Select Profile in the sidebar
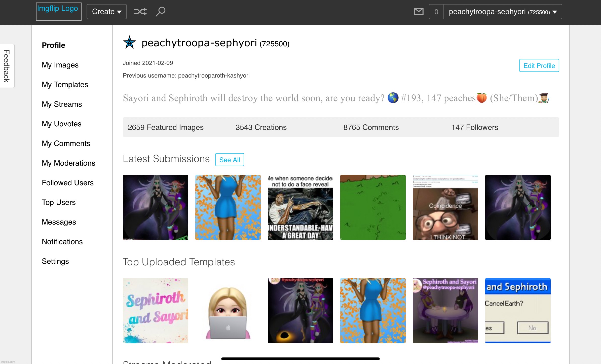Viewport: 601px width, 364px height. pyautogui.click(x=53, y=45)
